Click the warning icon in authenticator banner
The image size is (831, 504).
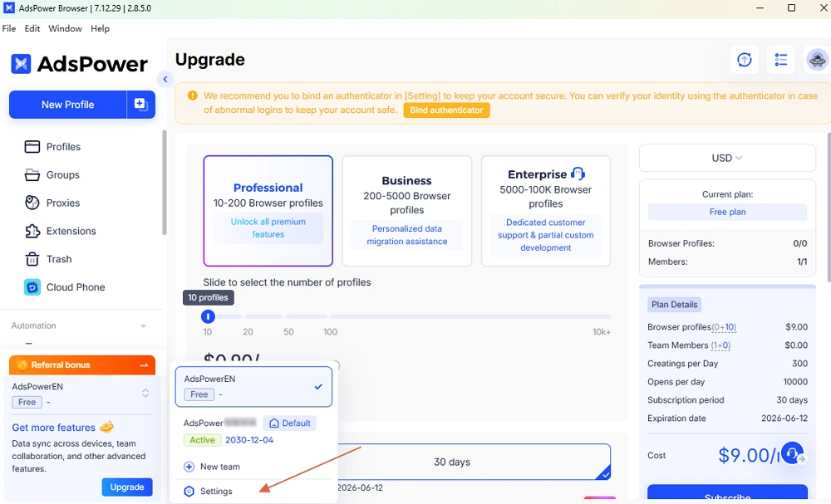click(193, 95)
